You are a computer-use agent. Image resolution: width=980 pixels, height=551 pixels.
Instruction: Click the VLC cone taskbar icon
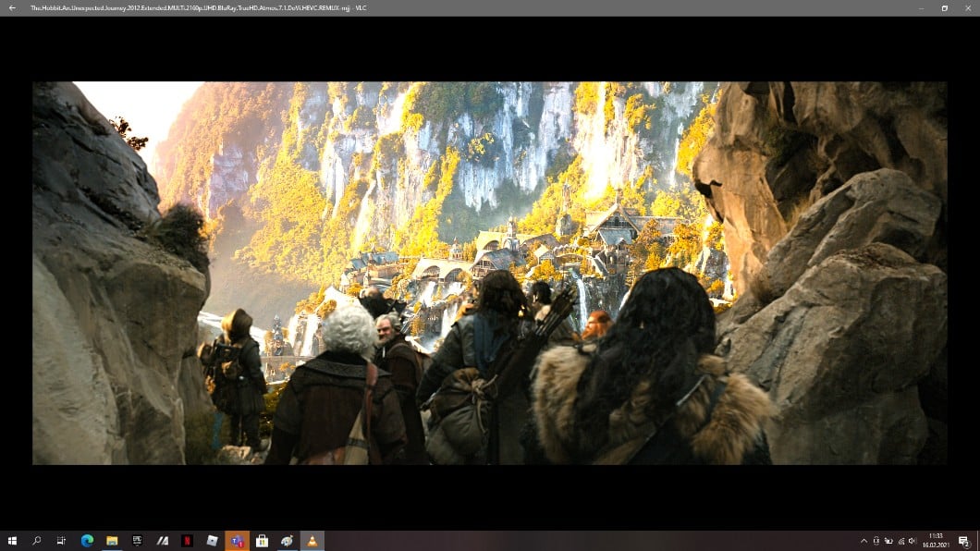pos(312,541)
